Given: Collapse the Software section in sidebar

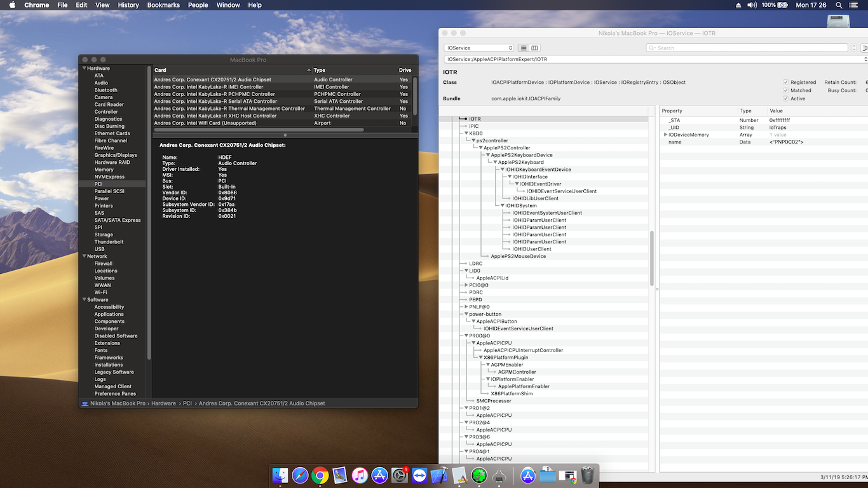Looking at the screenshot, I should [x=83, y=299].
